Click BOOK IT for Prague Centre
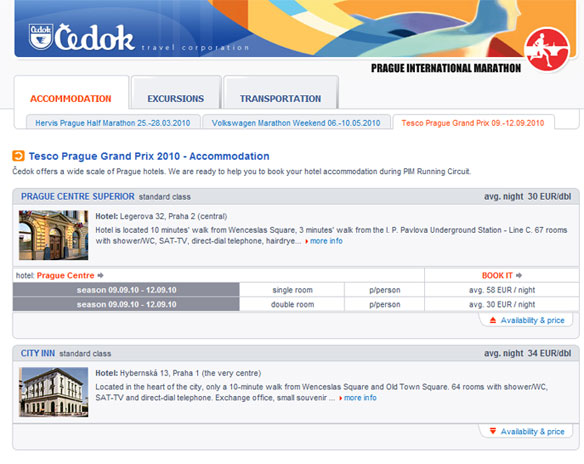The image size is (584, 464). coord(497,276)
